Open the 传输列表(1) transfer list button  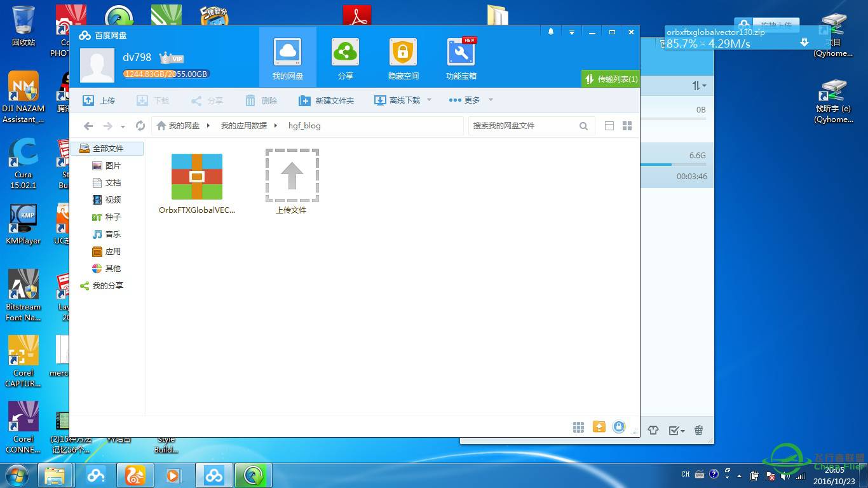(x=611, y=79)
